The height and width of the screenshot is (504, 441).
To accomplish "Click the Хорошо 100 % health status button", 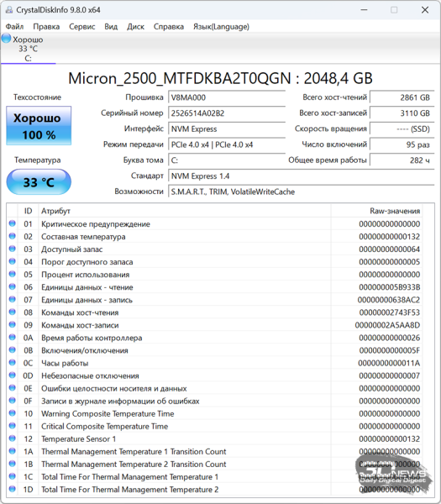I will 39,126.
